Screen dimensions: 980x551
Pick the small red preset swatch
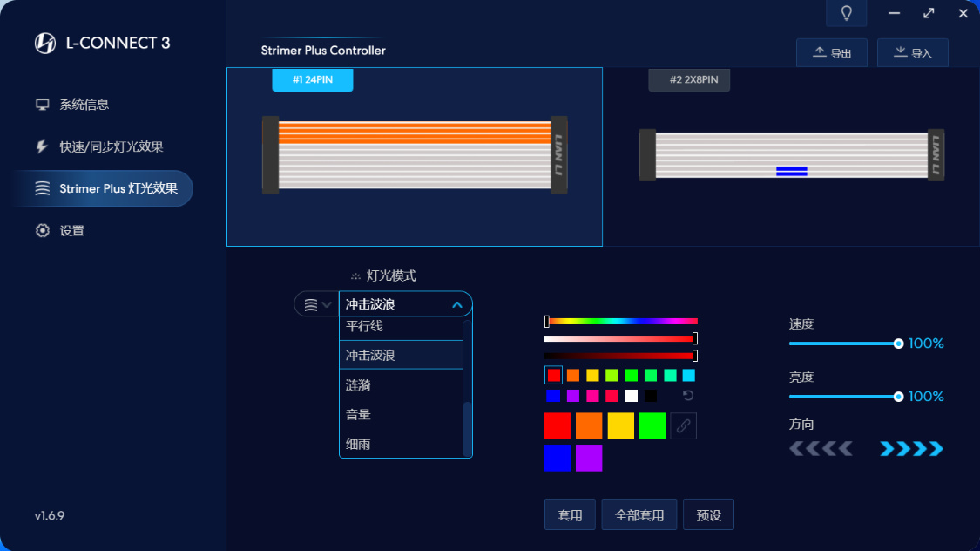click(x=554, y=375)
